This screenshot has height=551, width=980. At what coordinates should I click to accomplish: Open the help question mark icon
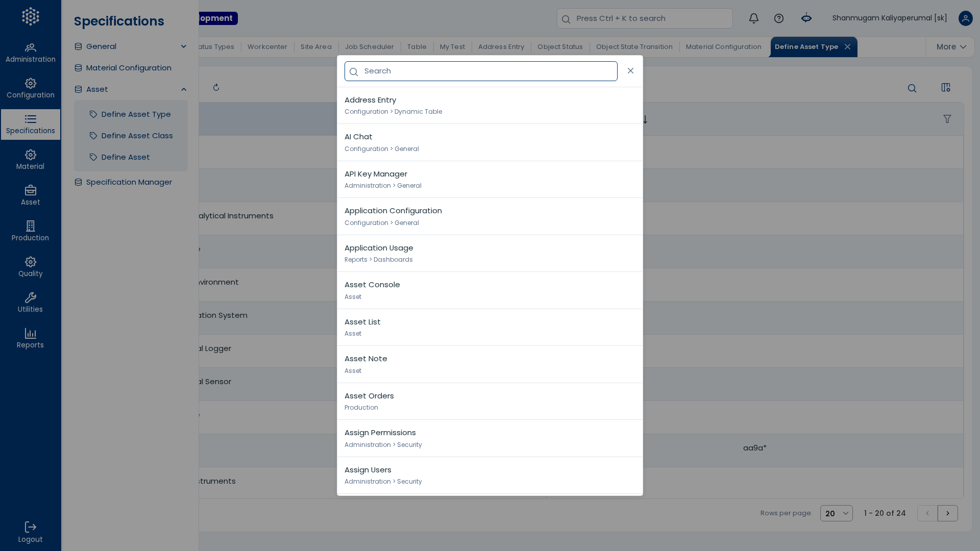[x=779, y=18]
